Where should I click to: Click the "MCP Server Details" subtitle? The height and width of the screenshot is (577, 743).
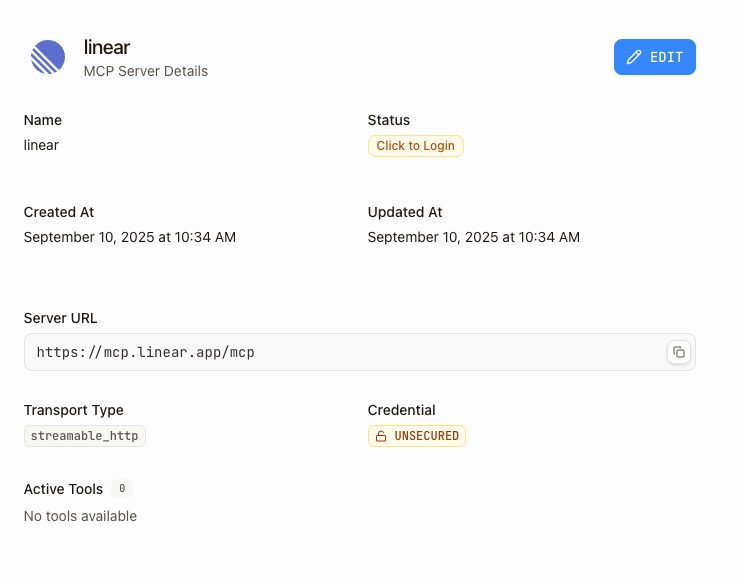click(146, 71)
